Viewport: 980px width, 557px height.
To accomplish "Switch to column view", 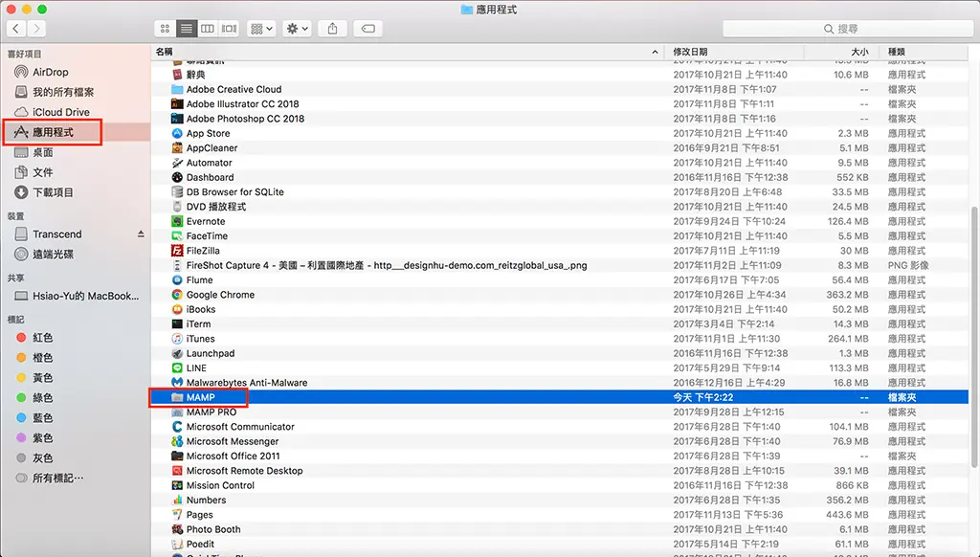I will tap(208, 29).
